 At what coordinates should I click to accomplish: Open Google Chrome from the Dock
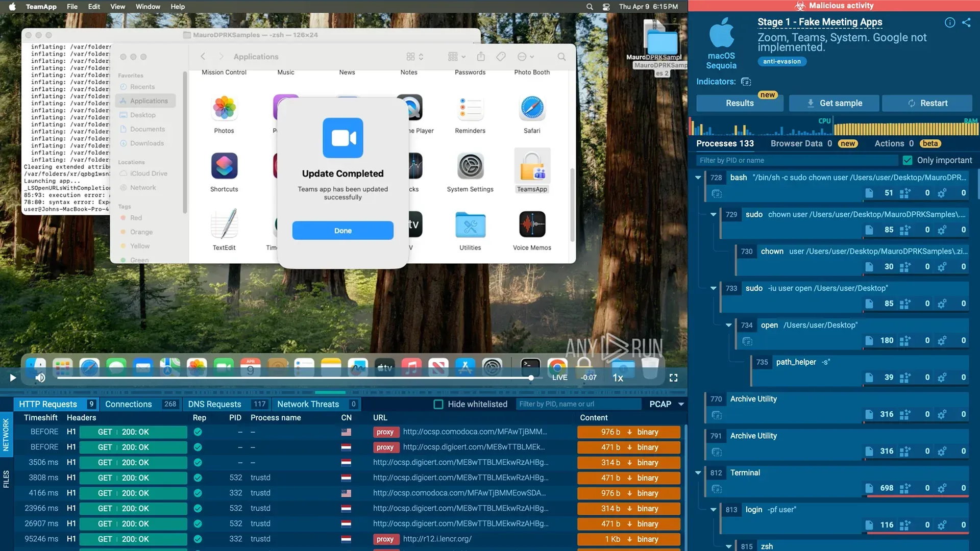pyautogui.click(x=557, y=368)
